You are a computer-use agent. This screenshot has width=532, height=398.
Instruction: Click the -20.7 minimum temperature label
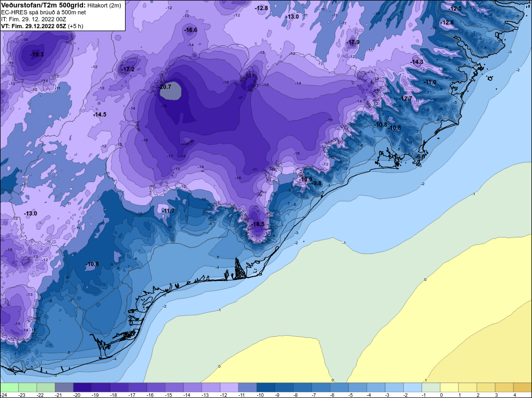(x=165, y=87)
